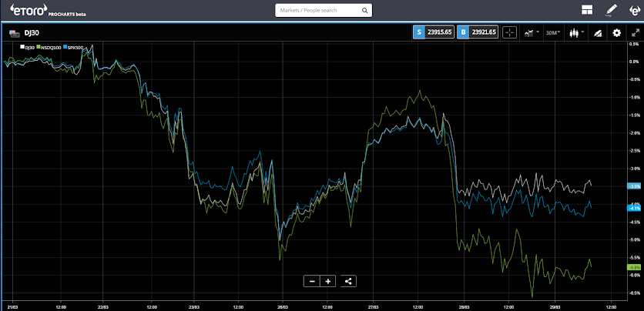Click the 26/03 date axis label

[x=283, y=306]
